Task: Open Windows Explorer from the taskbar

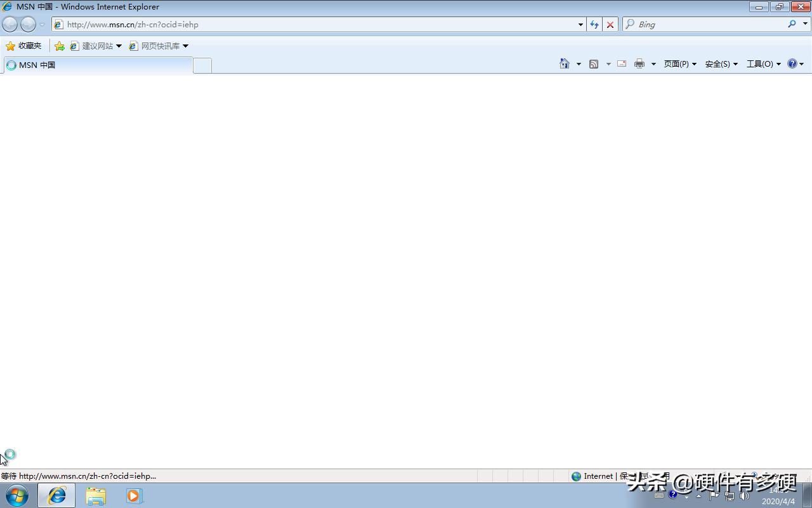Action: 96,495
